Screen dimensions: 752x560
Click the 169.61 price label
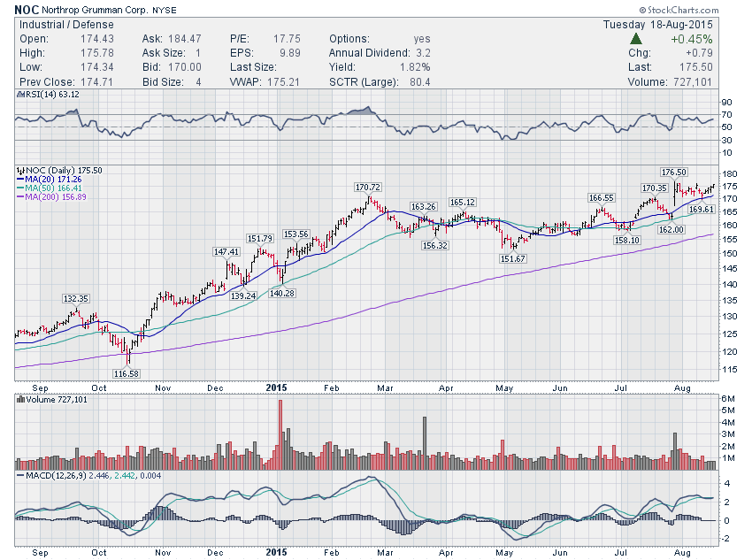click(x=702, y=210)
